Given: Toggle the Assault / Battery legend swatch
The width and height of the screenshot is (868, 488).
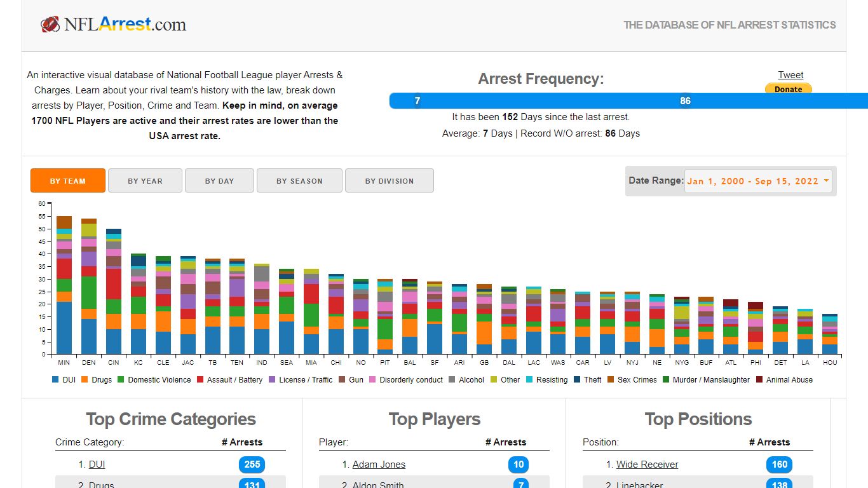Looking at the screenshot, I should tap(200, 379).
